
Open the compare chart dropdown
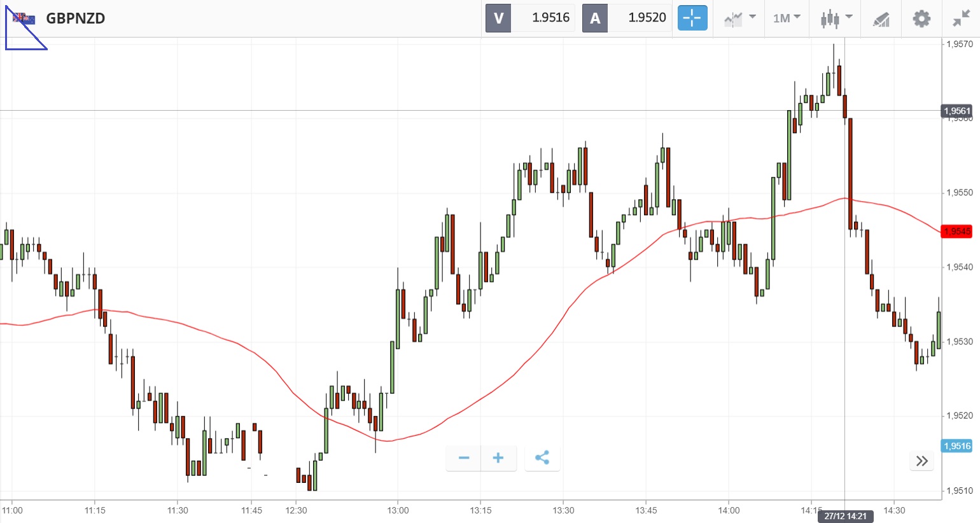(x=739, y=18)
